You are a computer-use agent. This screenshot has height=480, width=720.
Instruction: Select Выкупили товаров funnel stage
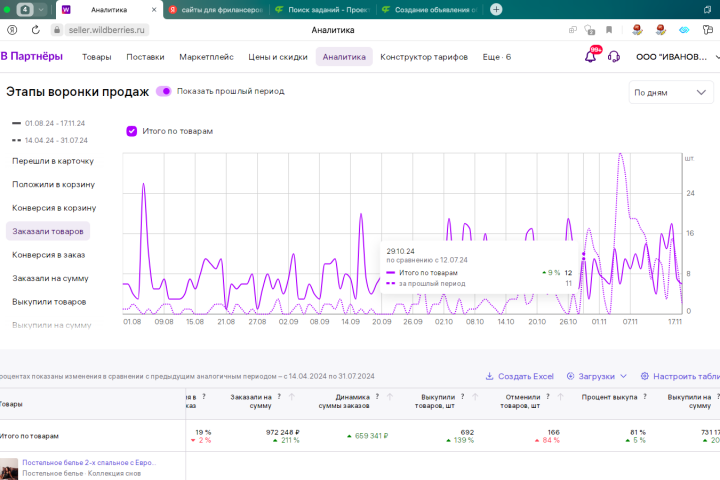pyautogui.click(x=49, y=302)
